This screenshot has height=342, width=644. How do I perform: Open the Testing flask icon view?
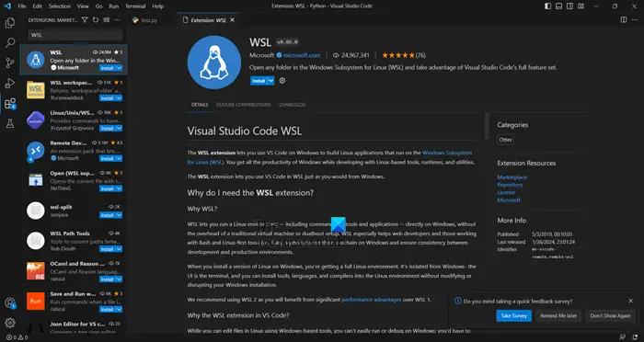tap(10, 123)
